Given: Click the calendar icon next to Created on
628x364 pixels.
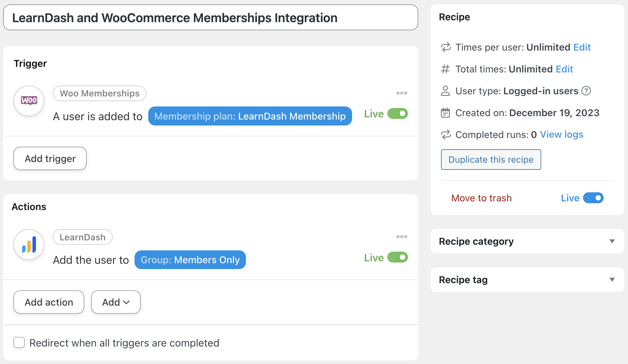Looking at the screenshot, I should 445,113.
